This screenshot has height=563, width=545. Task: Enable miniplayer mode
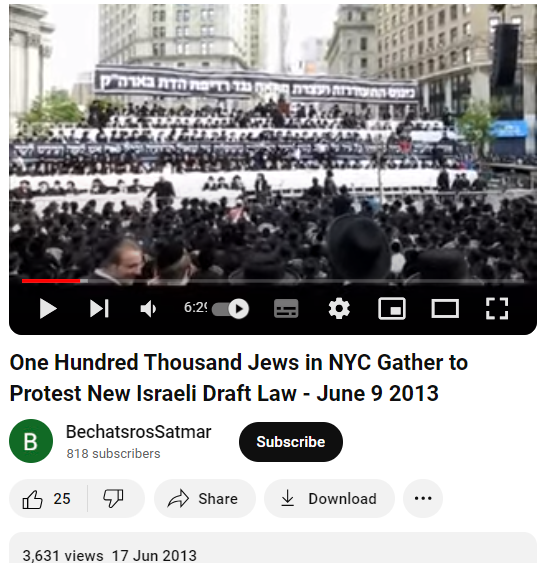point(392,308)
